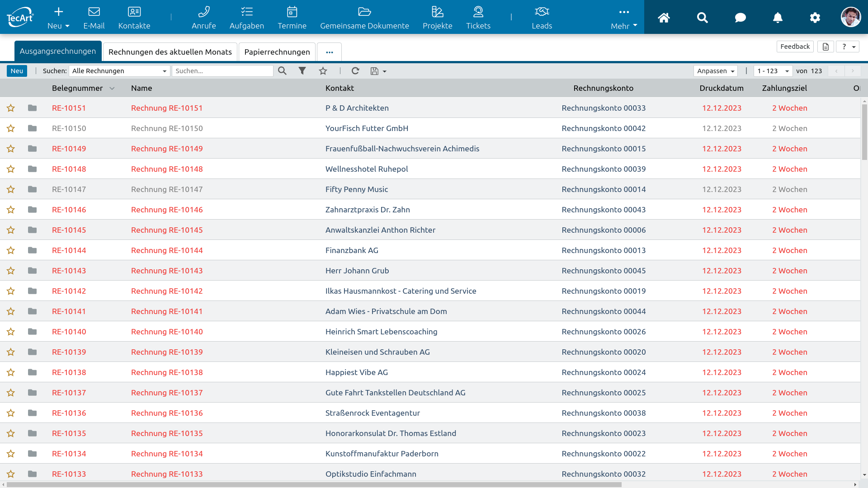Click the refresh list icon
The height and width of the screenshot is (488, 868).
tap(355, 71)
